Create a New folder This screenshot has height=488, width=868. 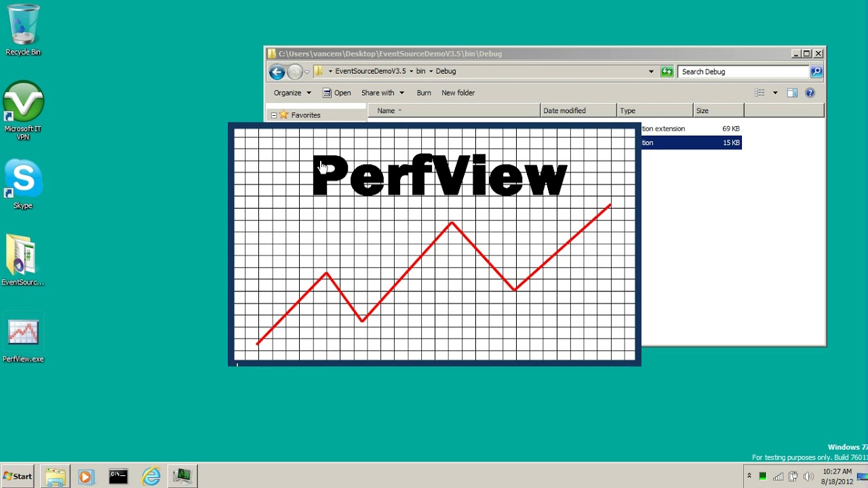tap(458, 93)
